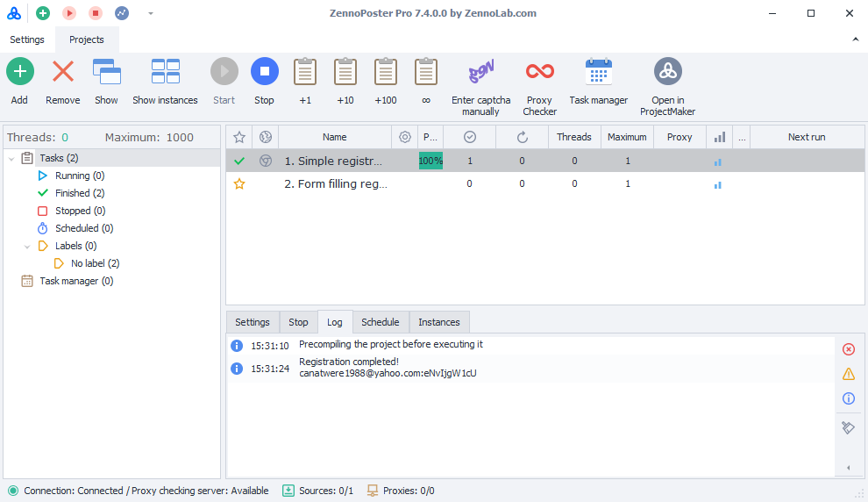
Task: Open the Schedule tab in bottom panel
Action: pos(380,322)
